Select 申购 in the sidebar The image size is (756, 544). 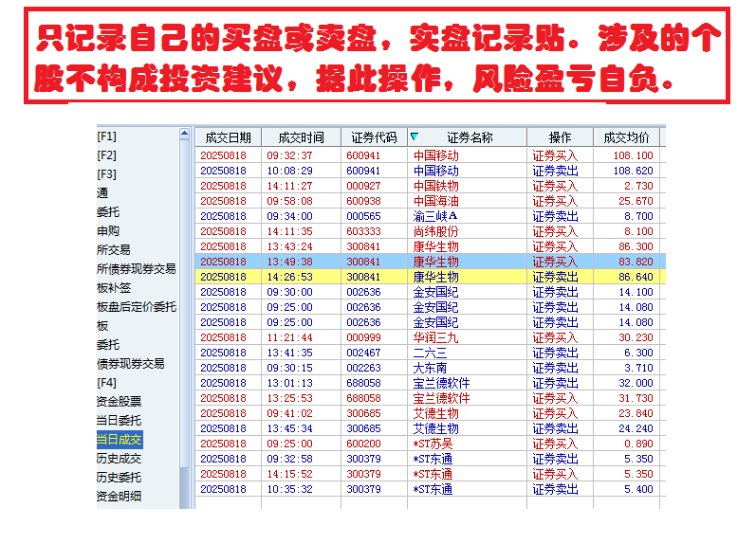click(x=108, y=231)
